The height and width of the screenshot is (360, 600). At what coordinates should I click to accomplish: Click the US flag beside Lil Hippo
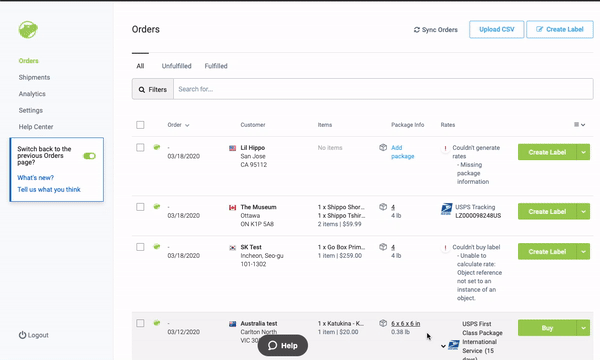click(x=232, y=148)
